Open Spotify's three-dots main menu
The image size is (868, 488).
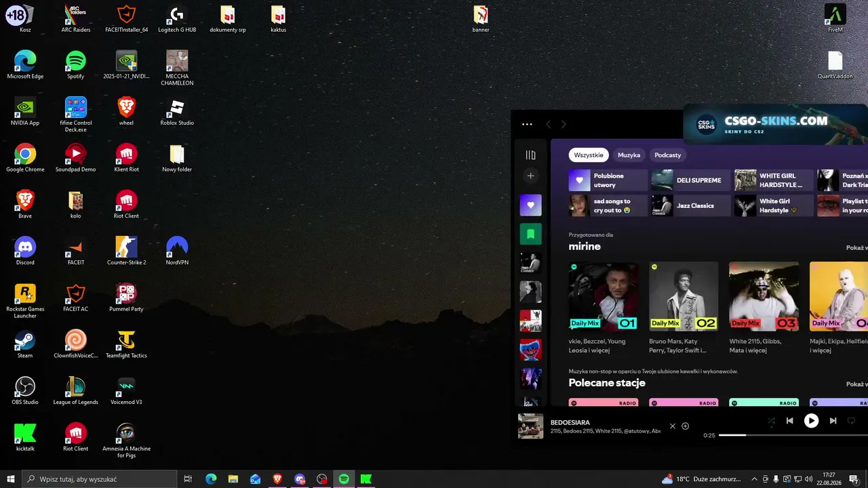coord(527,125)
